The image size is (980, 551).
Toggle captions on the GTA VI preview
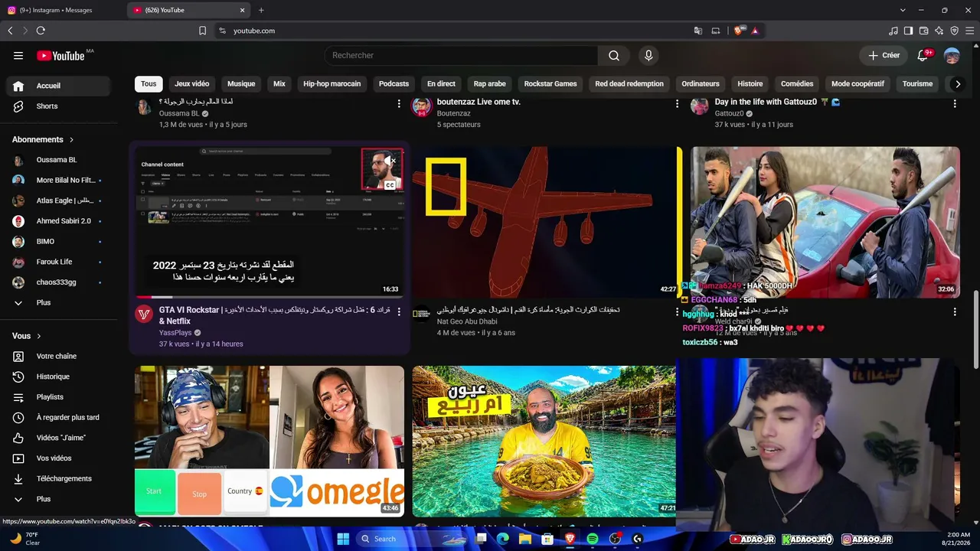click(x=390, y=185)
